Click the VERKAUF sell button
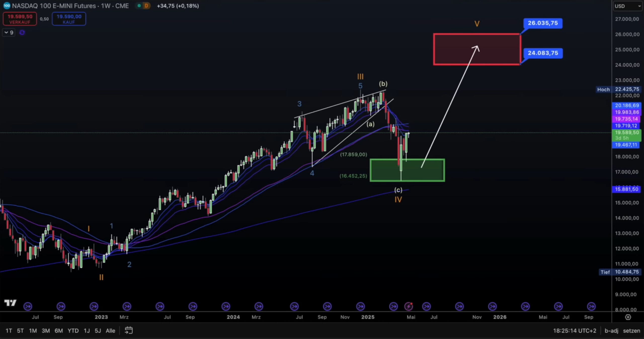The image size is (644, 339). coord(20,19)
